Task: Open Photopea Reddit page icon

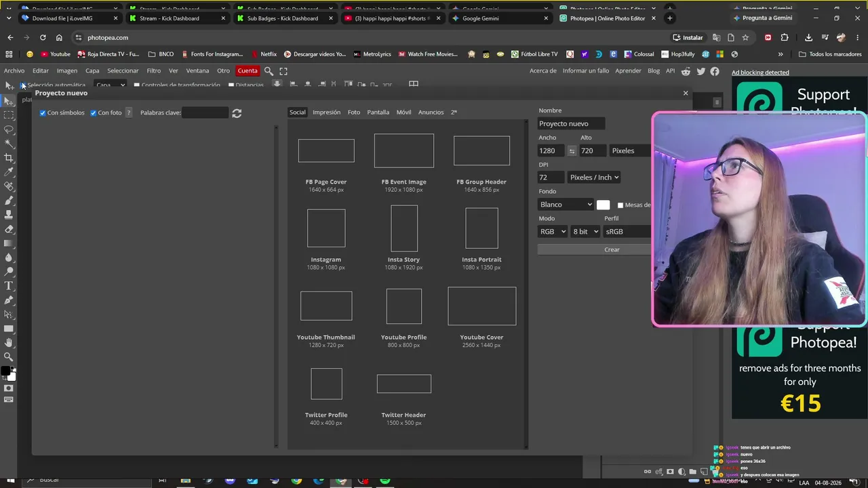Action: 686,71
